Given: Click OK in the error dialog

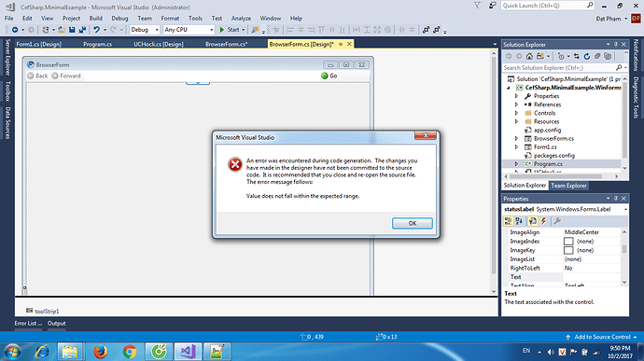Looking at the screenshot, I should (412, 223).
